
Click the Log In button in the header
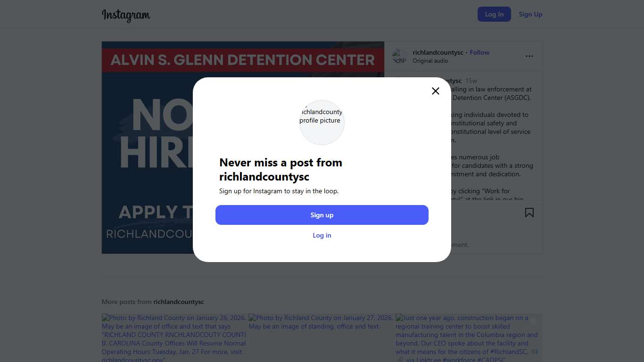coord(494,14)
